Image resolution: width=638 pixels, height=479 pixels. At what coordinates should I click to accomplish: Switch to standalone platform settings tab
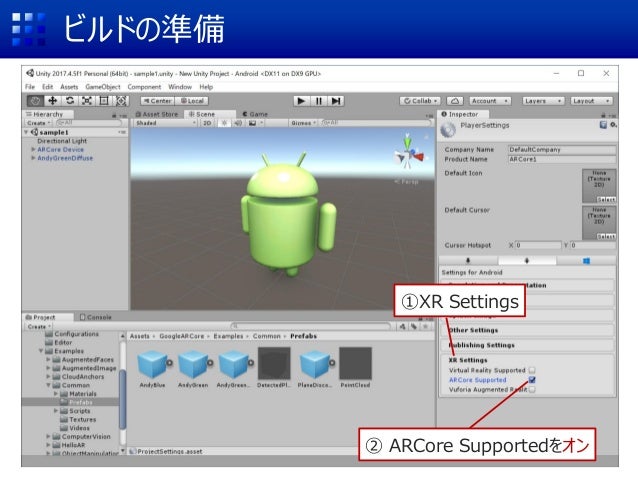tap(468, 260)
